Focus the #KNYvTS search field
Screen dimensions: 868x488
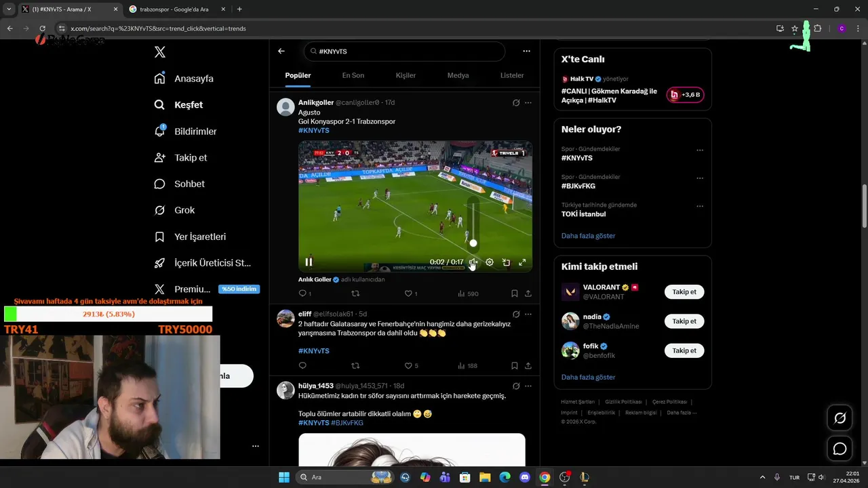pos(405,52)
